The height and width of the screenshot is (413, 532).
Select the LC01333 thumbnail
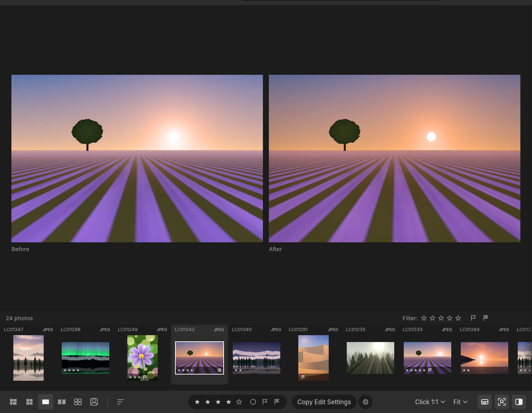tap(427, 358)
